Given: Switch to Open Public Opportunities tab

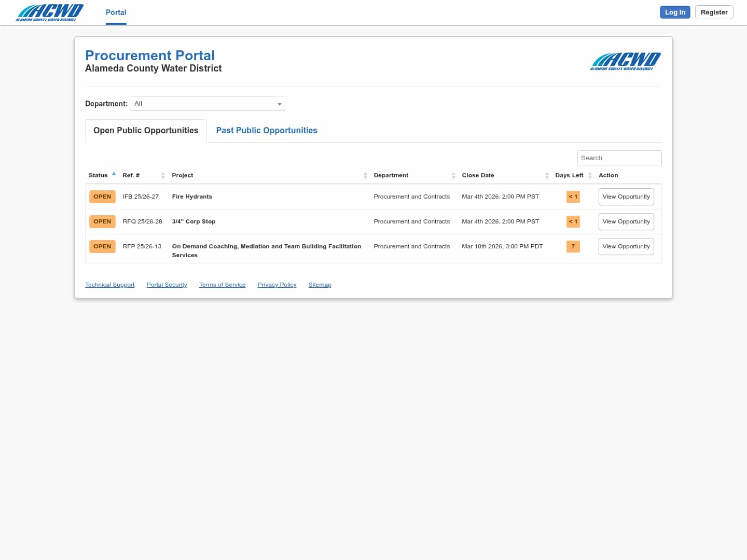Looking at the screenshot, I should [x=146, y=131].
